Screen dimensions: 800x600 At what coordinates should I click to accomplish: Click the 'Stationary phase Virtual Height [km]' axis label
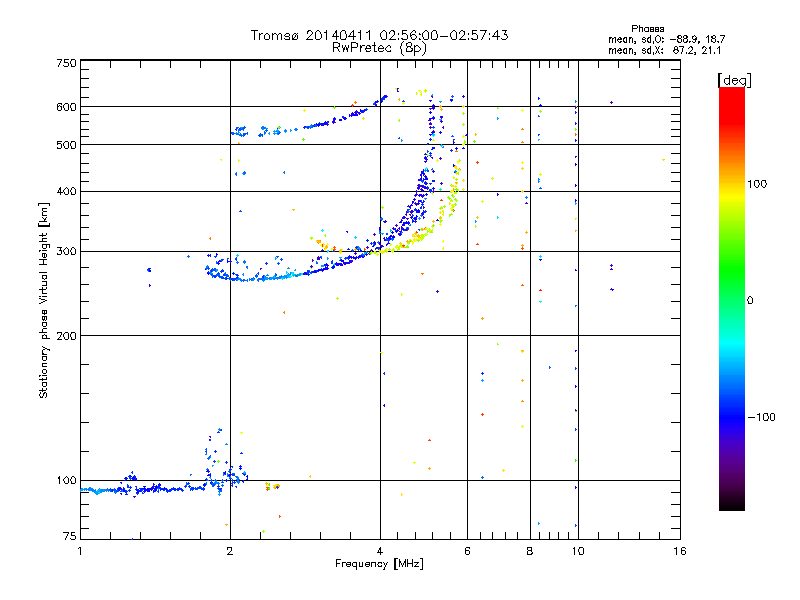[x=43, y=301]
